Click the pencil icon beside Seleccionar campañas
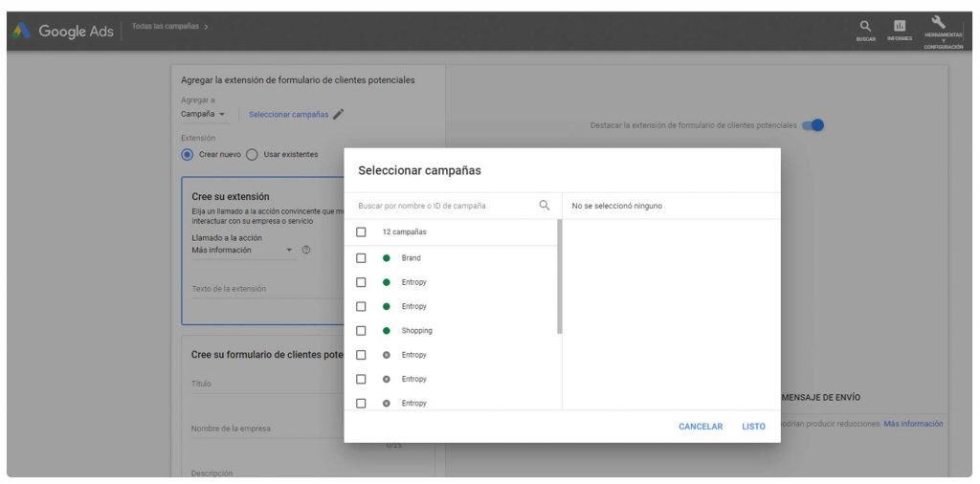The image size is (980, 484). 338,114
